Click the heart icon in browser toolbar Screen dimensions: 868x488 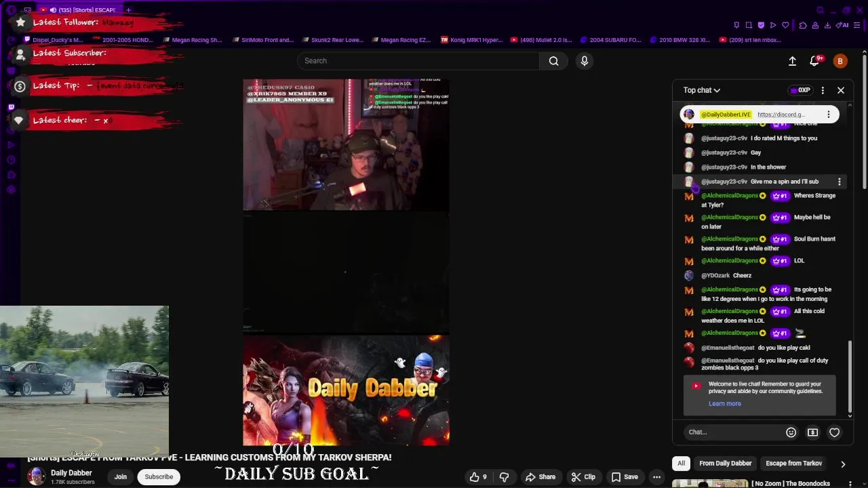pos(785,25)
